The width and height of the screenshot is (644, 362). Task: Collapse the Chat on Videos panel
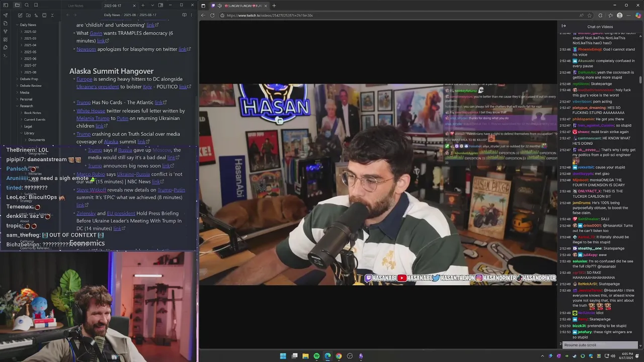(563, 26)
